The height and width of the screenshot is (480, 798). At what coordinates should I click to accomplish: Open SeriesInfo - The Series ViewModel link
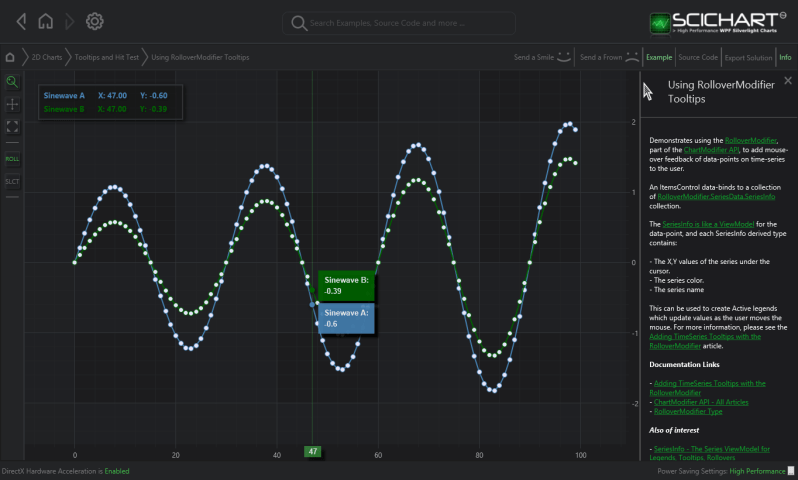[709, 453]
